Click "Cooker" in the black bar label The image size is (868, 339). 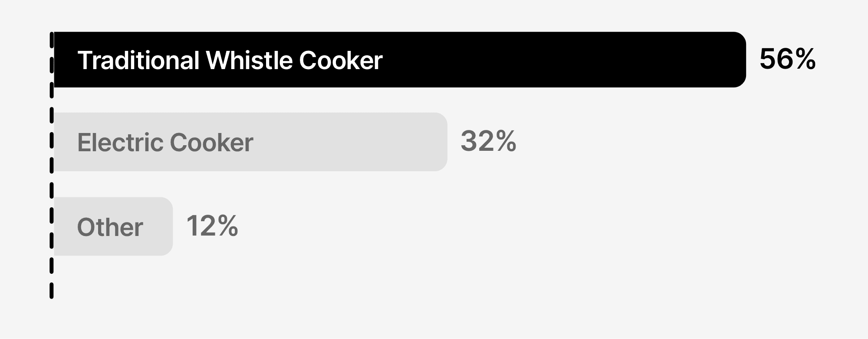coord(341,60)
